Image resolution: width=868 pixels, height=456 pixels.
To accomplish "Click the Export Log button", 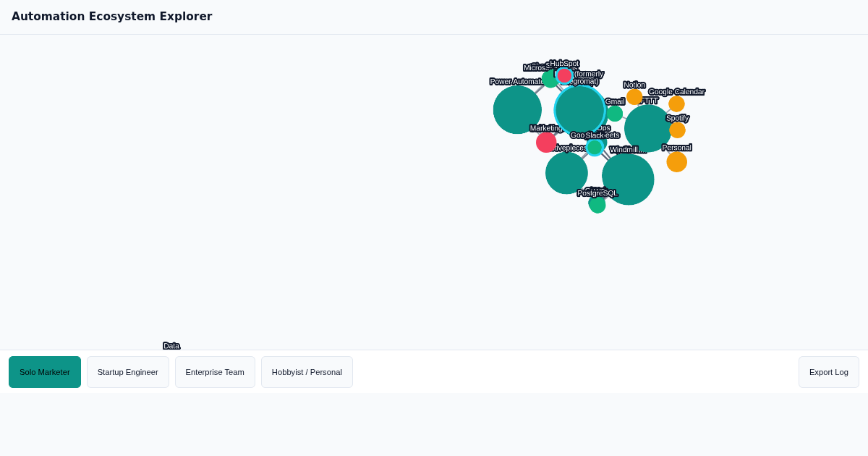I will [829, 372].
